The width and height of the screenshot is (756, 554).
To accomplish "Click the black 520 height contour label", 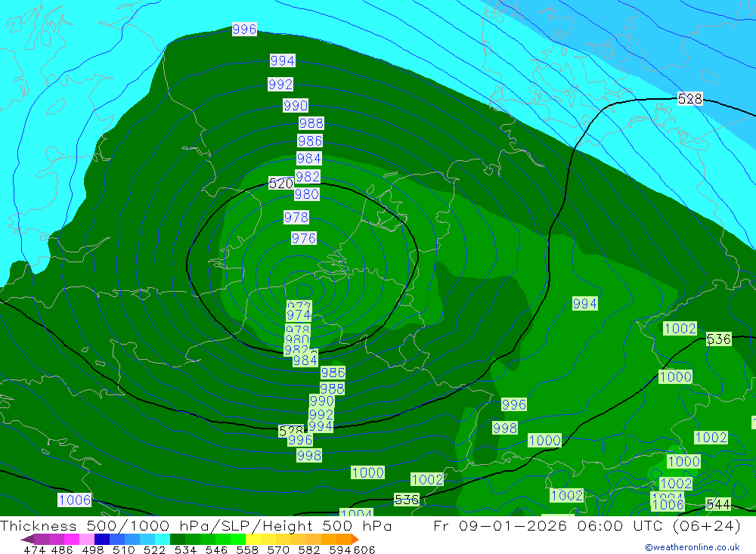I will pos(281,183).
